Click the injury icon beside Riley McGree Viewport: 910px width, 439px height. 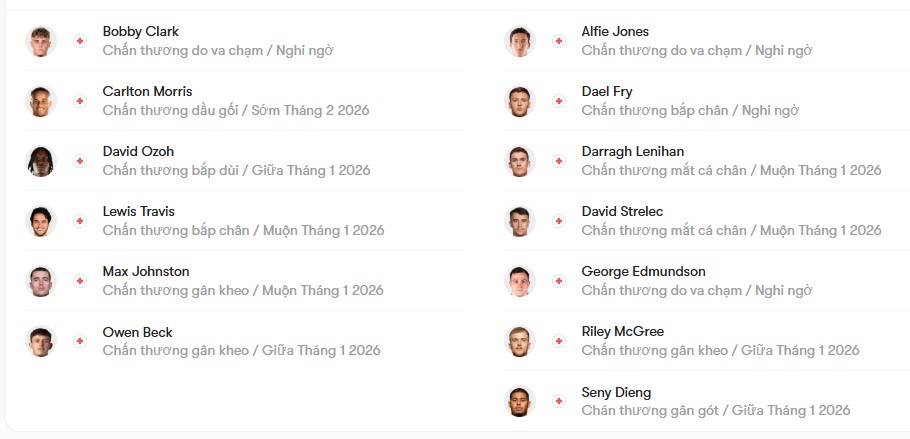559,341
